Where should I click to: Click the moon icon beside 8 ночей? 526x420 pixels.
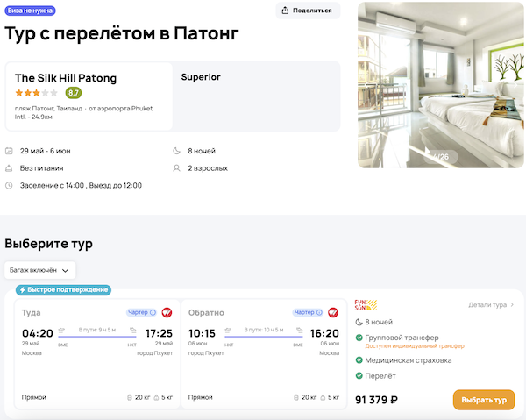178,151
